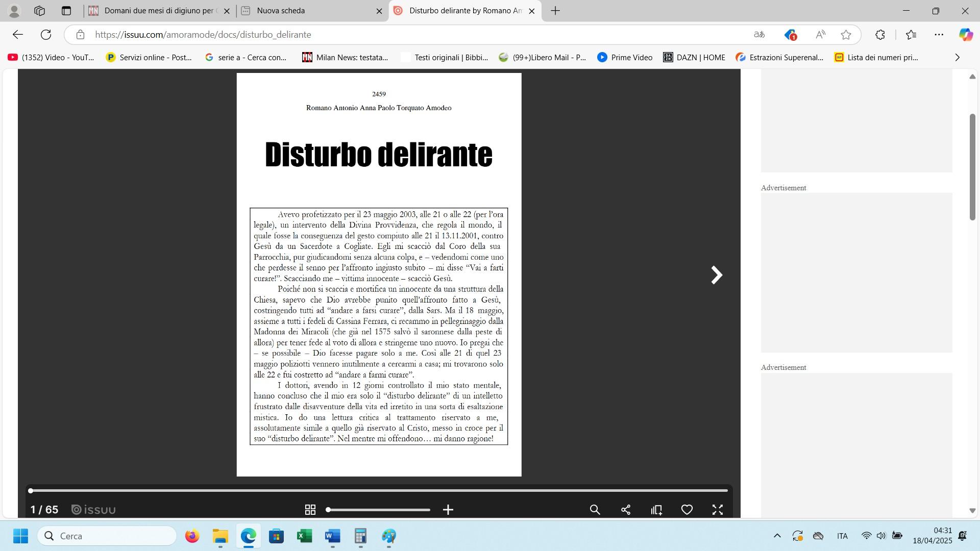Image resolution: width=980 pixels, height=551 pixels.
Task: Click the Issuu logo in reader bar
Action: 93,510
